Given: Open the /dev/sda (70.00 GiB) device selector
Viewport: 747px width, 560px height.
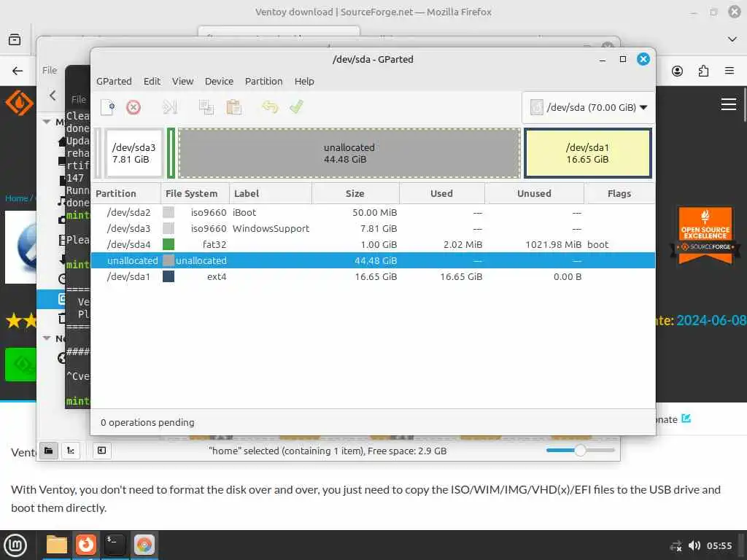Looking at the screenshot, I should (x=589, y=108).
